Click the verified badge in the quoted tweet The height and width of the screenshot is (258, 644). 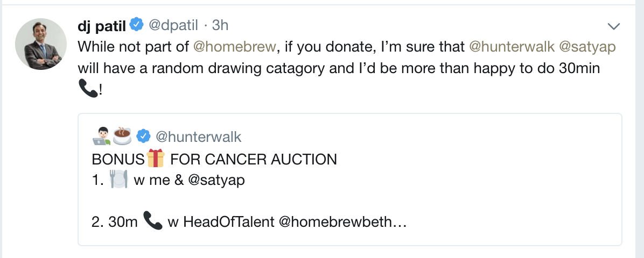[x=143, y=137]
